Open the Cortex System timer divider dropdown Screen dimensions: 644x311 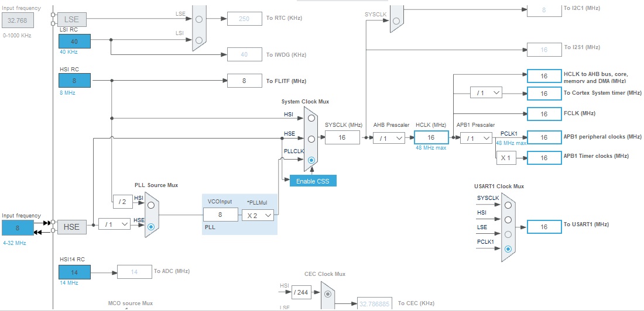487,93
